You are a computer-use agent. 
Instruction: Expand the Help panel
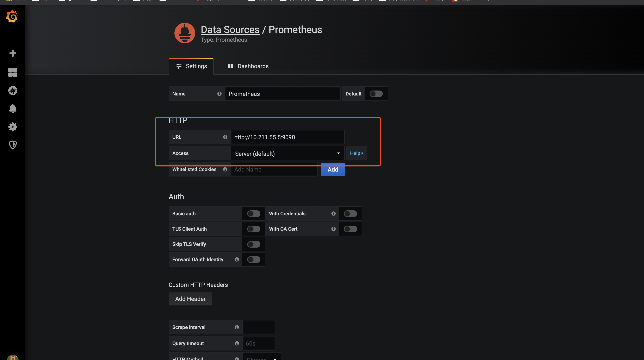pyautogui.click(x=356, y=153)
